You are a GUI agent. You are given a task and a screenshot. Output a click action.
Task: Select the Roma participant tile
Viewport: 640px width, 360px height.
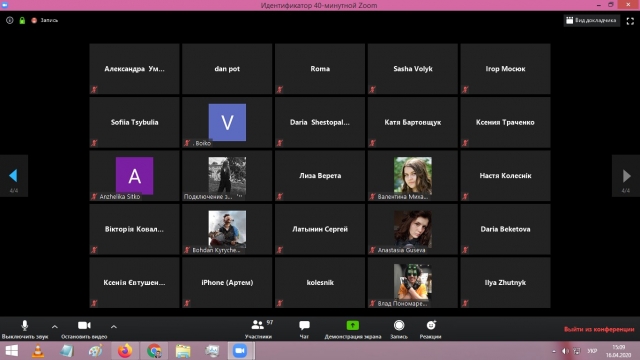point(320,69)
